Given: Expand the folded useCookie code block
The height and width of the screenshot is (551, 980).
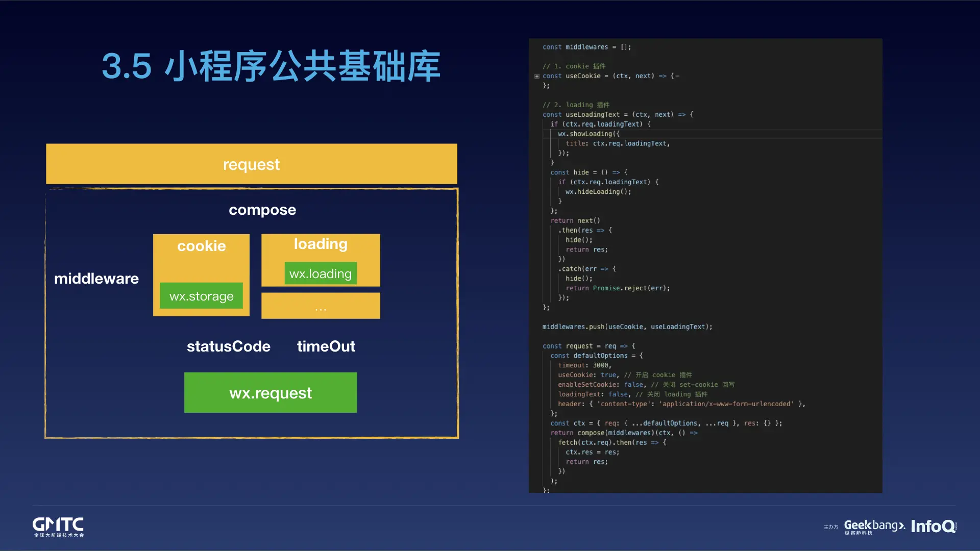Looking at the screenshot, I should [x=536, y=76].
